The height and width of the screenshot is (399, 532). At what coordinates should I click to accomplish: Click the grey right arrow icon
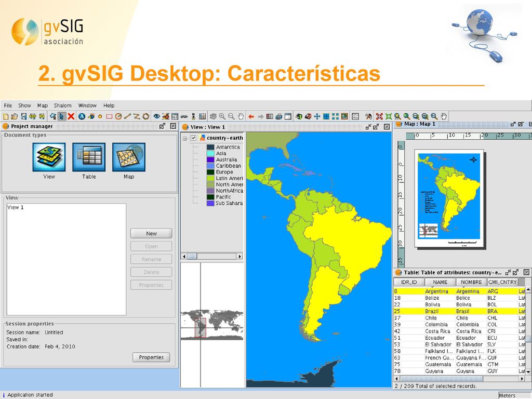(261, 117)
